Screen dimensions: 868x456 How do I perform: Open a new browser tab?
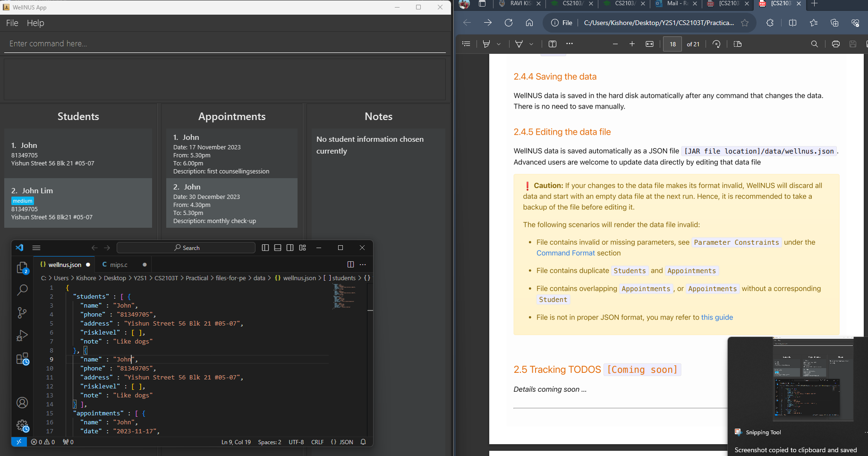[x=814, y=4]
